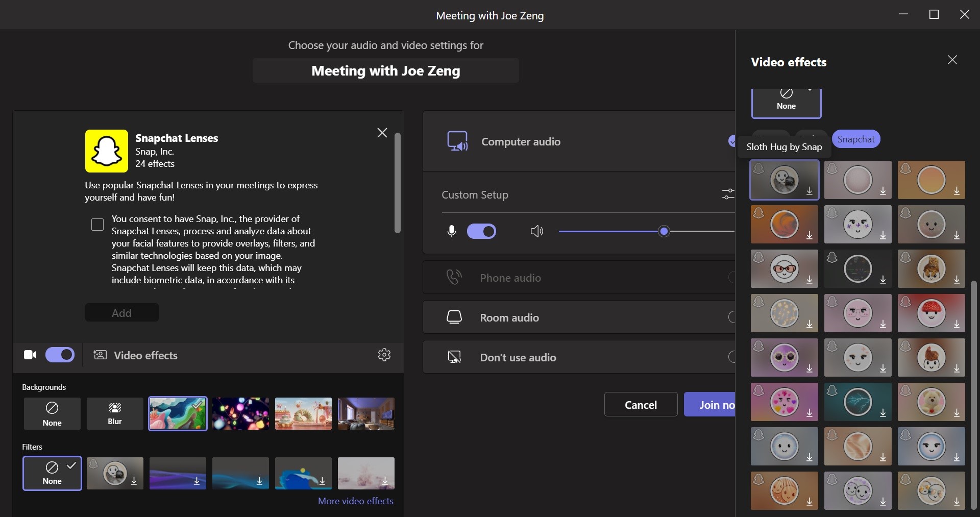Select the Sloth Hug Snapchat lens
Viewport: 980px width, 517px height.
tap(784, 180)
